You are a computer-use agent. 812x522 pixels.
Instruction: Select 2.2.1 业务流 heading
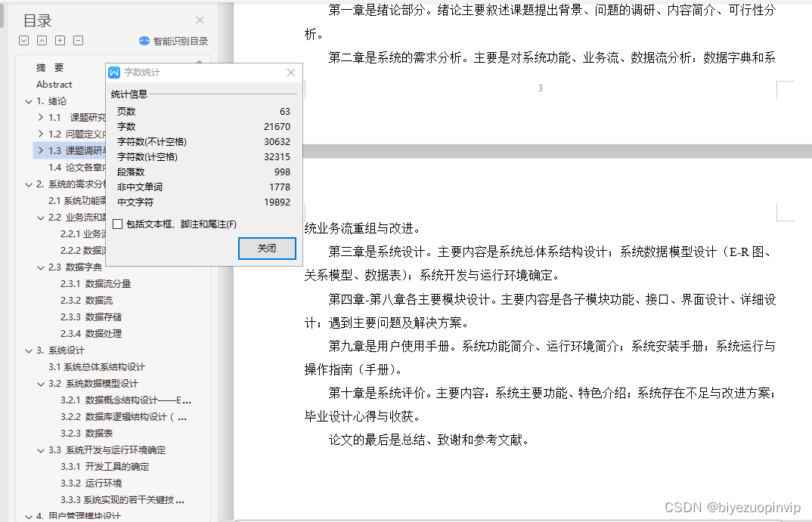pyautogui.click(x=83, y=234)
